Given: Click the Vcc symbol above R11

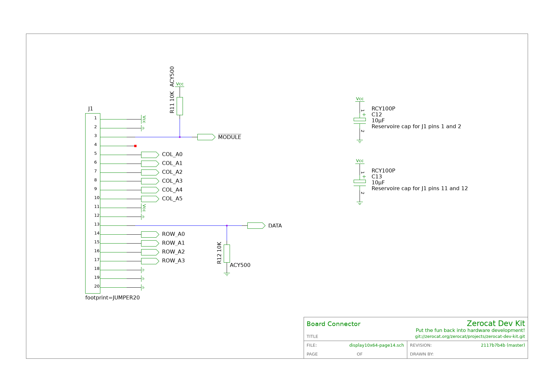Looking at the screenshot, I should 180,85.
